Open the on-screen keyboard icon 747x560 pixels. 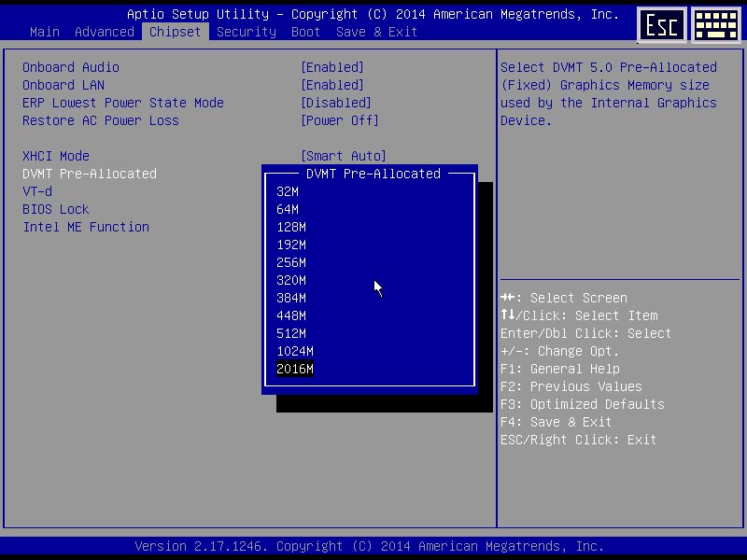(x=716, y=25)
